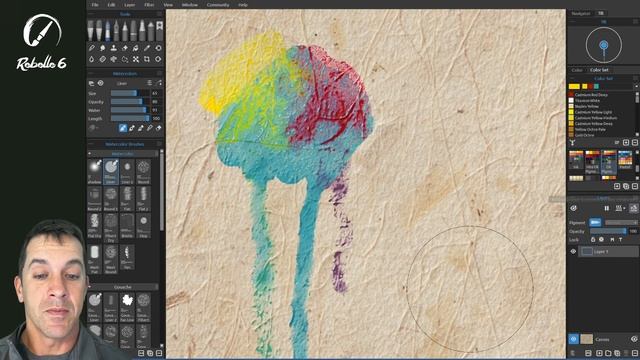Choose the Bristle watercolor brush thumbnail

[x=127, y=226]
